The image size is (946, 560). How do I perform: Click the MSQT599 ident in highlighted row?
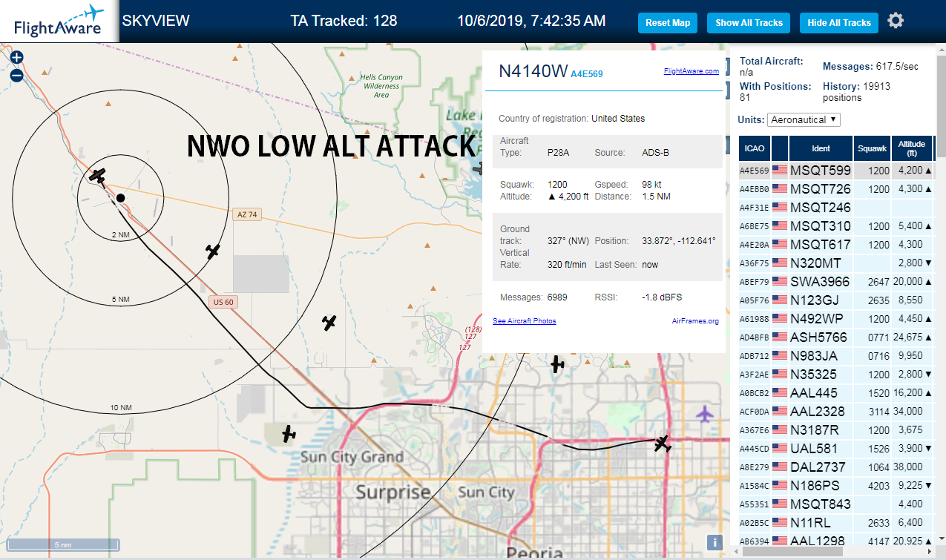click(820, 170)
